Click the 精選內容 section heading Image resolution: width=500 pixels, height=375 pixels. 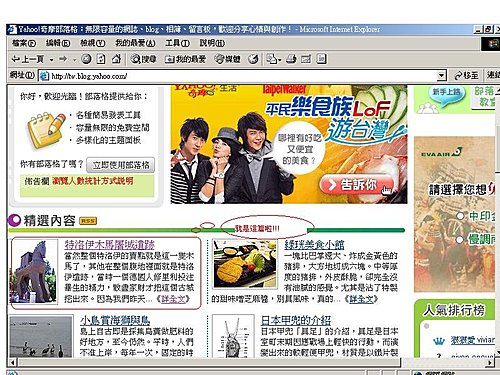pyautogui.click(x=49, y=221)
